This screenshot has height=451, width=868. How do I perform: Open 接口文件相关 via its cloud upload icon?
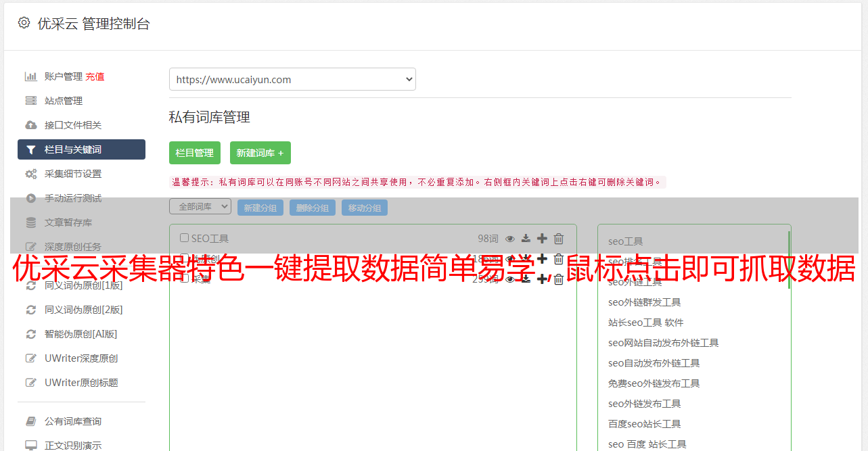coord(31,125)
